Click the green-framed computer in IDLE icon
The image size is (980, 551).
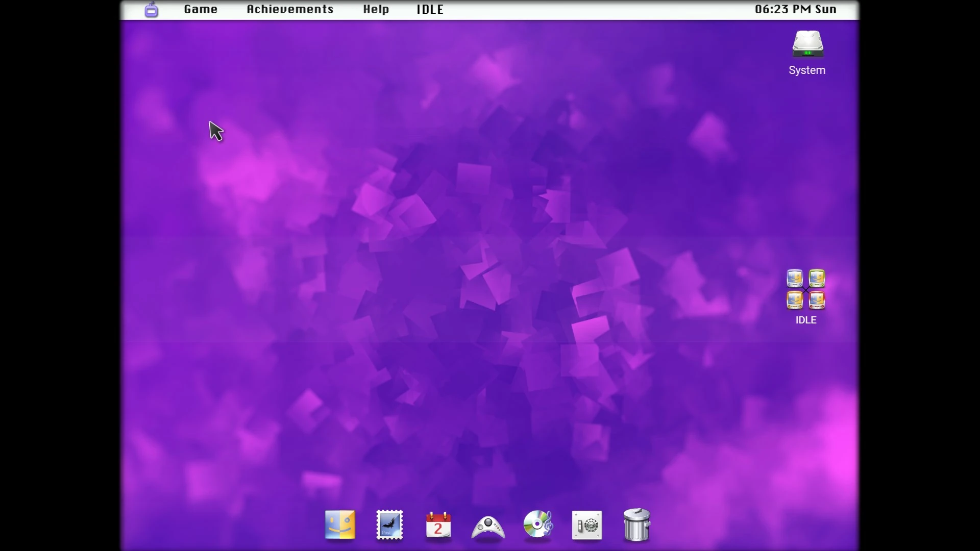point(817,279)
